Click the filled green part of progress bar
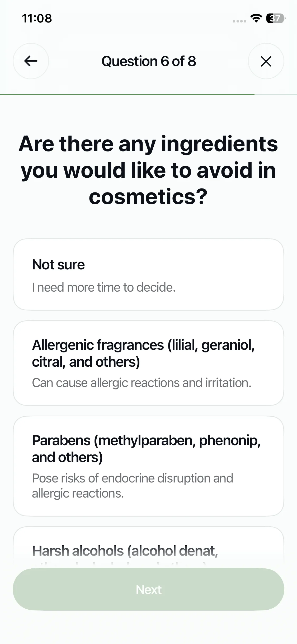Viewport: 297px width, 644px height. click(127, 94)
